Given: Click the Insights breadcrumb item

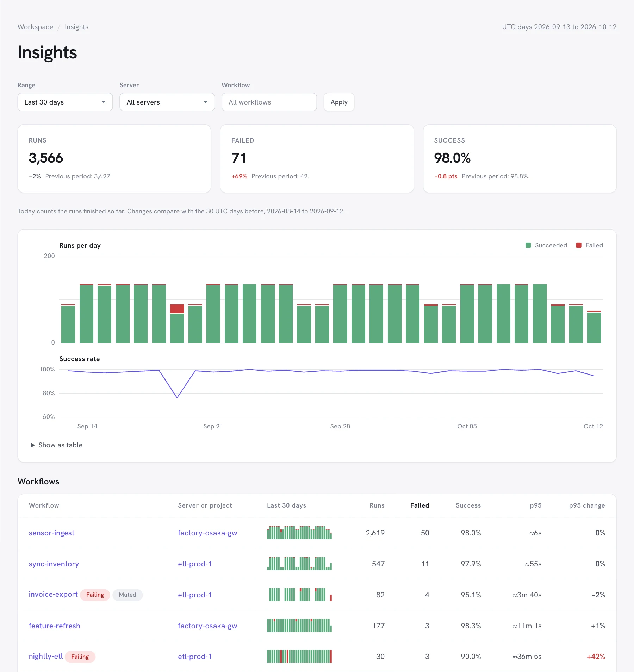Looking at the screenshot, I should [76, 27].
